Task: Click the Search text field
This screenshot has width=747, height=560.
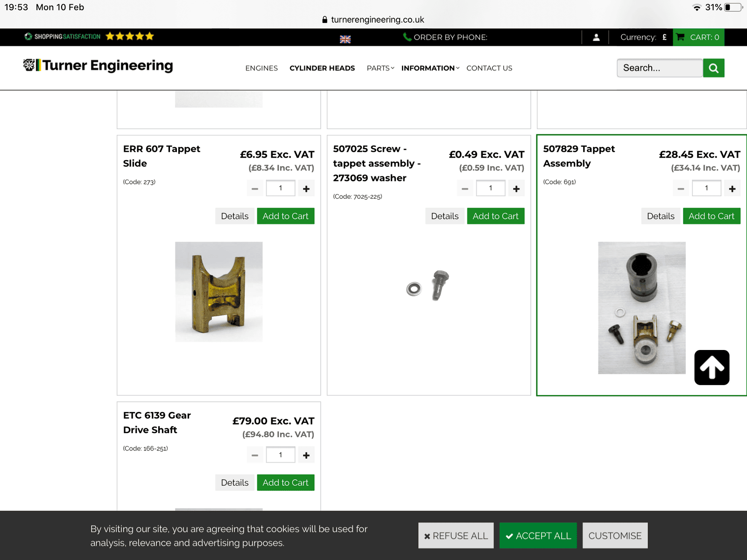Action: coord(660,68)
